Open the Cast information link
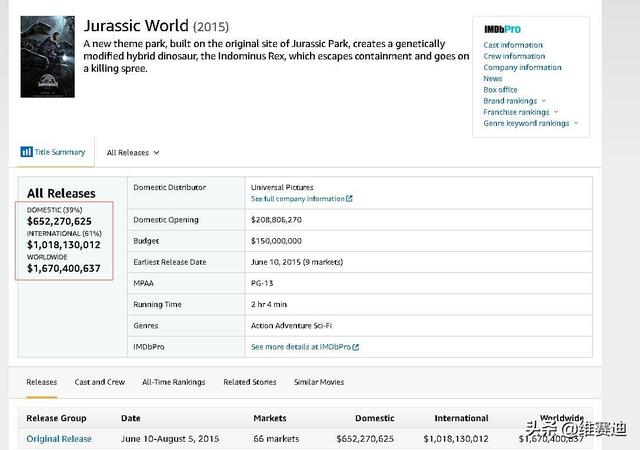Image resolution: width=640 pixels, height=450 pixels. pyautogui.click(x=513, y=45)
